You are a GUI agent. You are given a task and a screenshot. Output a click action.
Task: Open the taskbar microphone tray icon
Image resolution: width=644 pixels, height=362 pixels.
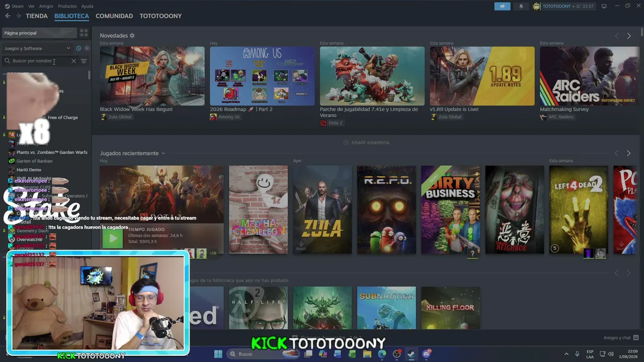[577, 354]
